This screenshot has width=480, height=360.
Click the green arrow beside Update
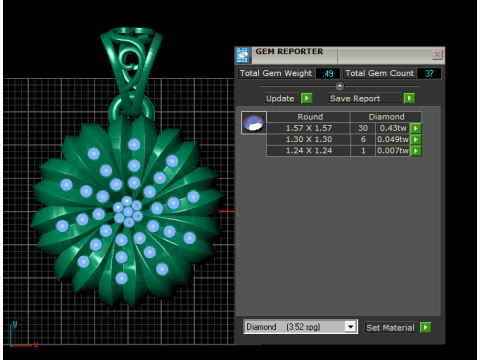pyautogui.click(x=306, y=98)
